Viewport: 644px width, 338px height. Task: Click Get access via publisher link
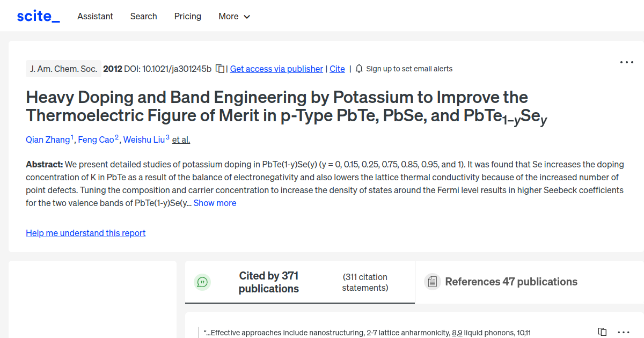tap(276, 69)
